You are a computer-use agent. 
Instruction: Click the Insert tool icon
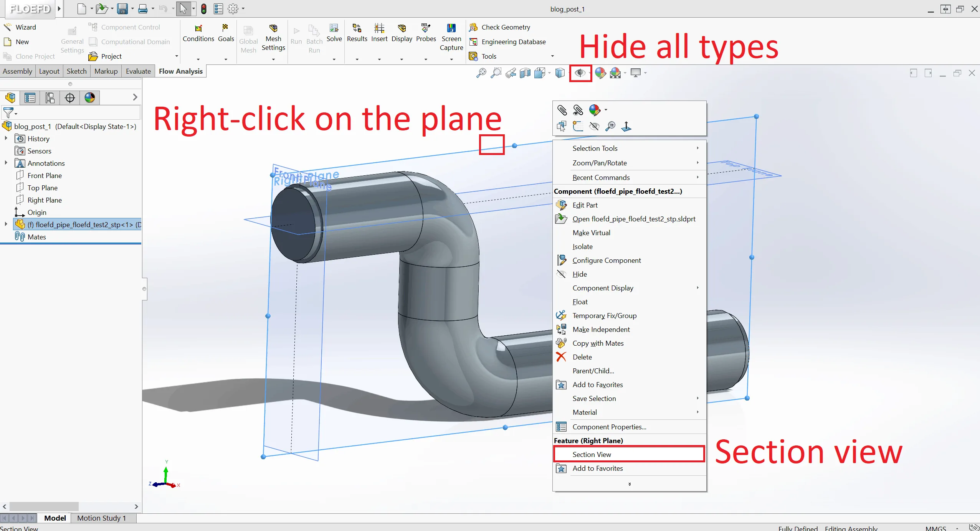tap(379, 28)
